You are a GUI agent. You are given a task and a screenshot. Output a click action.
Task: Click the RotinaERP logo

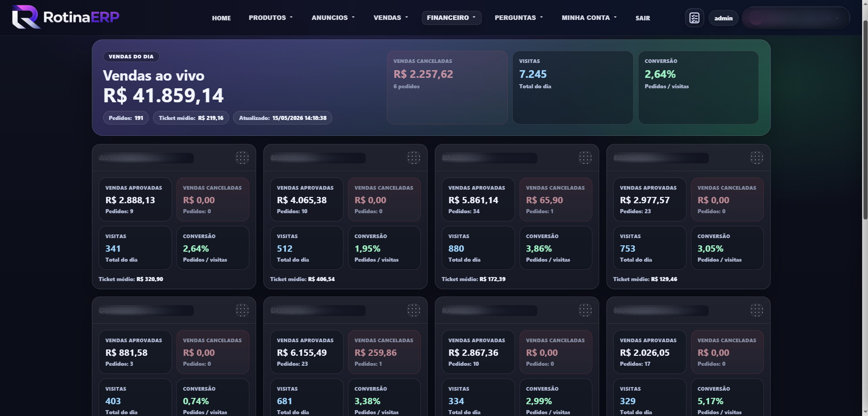[x=66, y=17]
